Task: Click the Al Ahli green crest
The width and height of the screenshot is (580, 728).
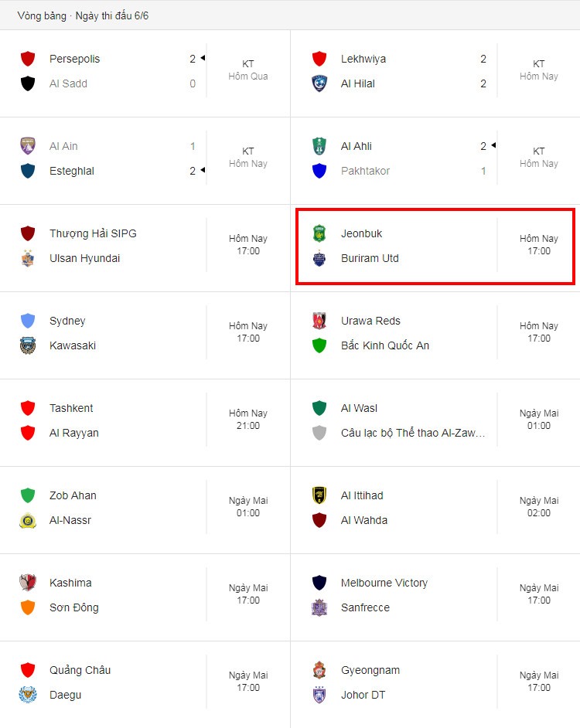Action: coord(319,146)
